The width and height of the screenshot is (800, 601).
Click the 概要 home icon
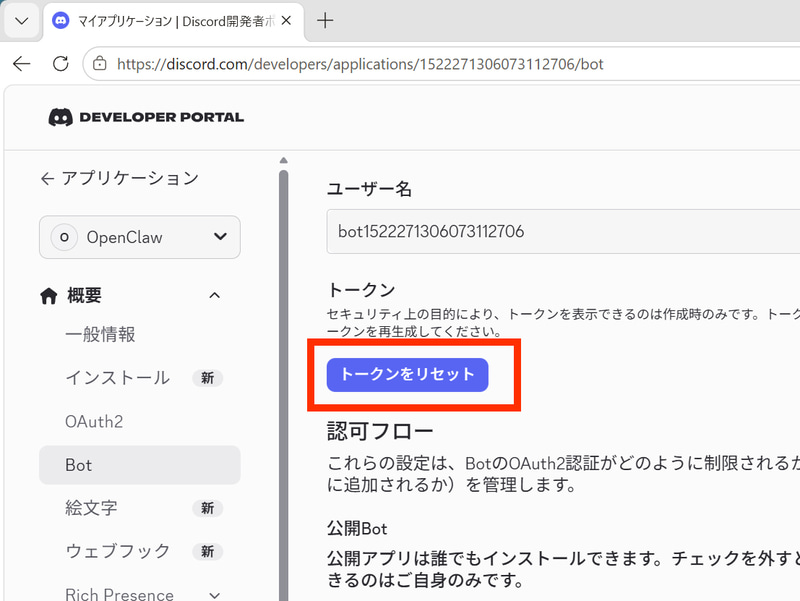click(x=48, y=295)
